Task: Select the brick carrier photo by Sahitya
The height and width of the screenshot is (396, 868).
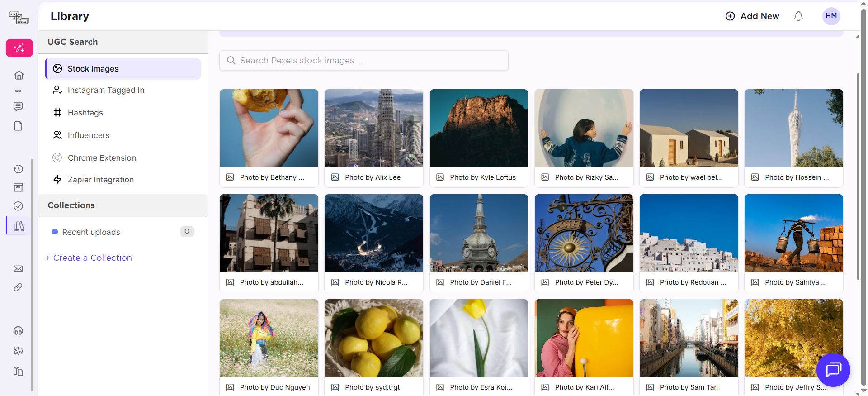Action: [794, 233]
